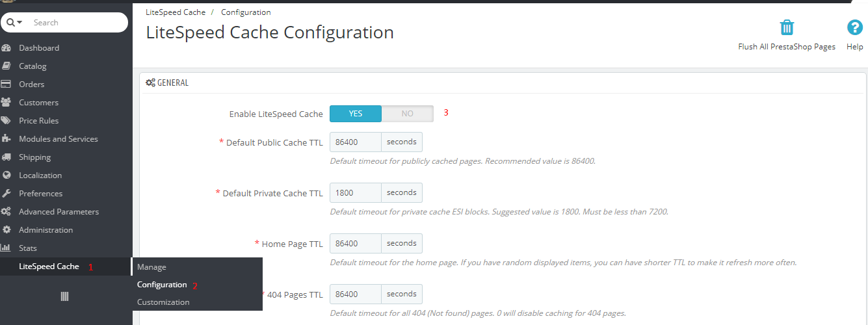Click the GENERAL panel heading text
Screen dimensions: 868x325
173,83
